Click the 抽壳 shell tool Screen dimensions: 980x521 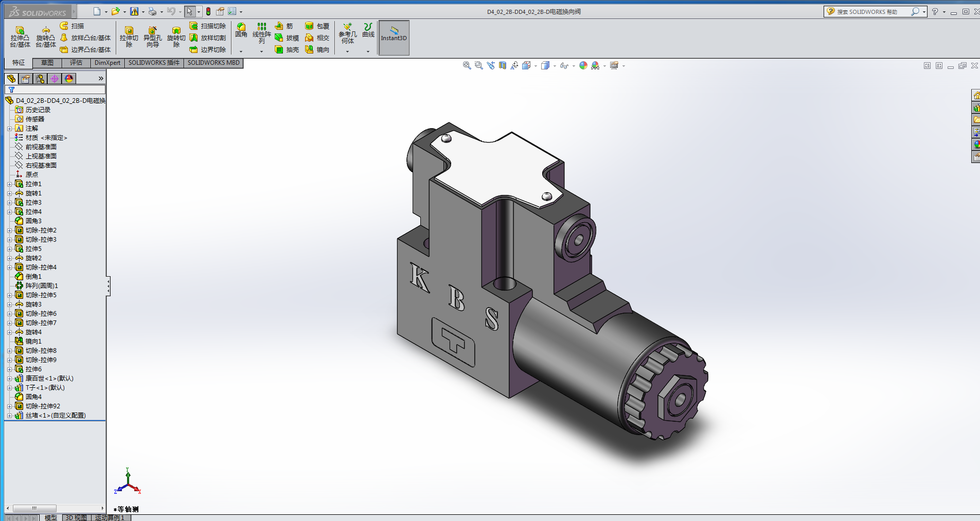pos(287,50)
